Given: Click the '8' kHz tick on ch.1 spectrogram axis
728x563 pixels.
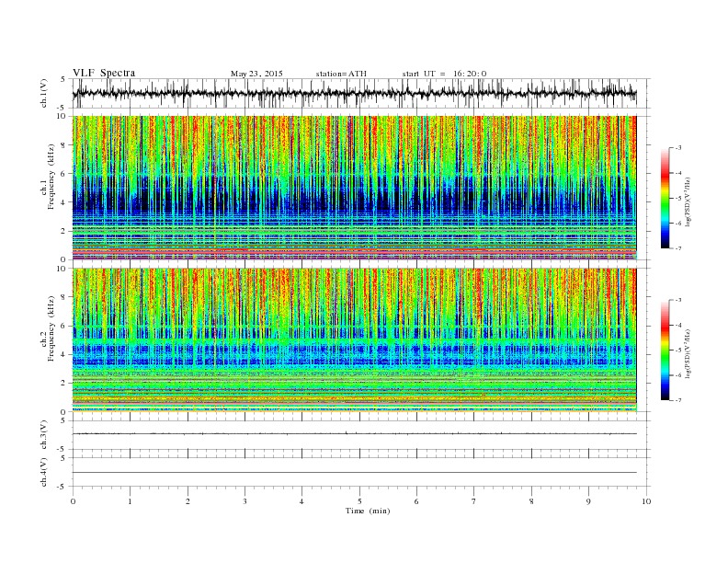Looking at the screenshot, I should [x=64, y=145].
